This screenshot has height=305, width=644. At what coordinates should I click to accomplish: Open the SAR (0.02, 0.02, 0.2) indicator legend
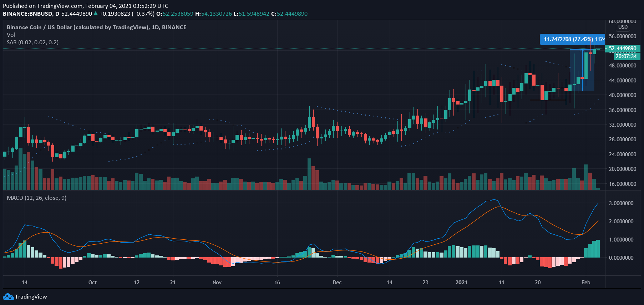click(33, 42)
